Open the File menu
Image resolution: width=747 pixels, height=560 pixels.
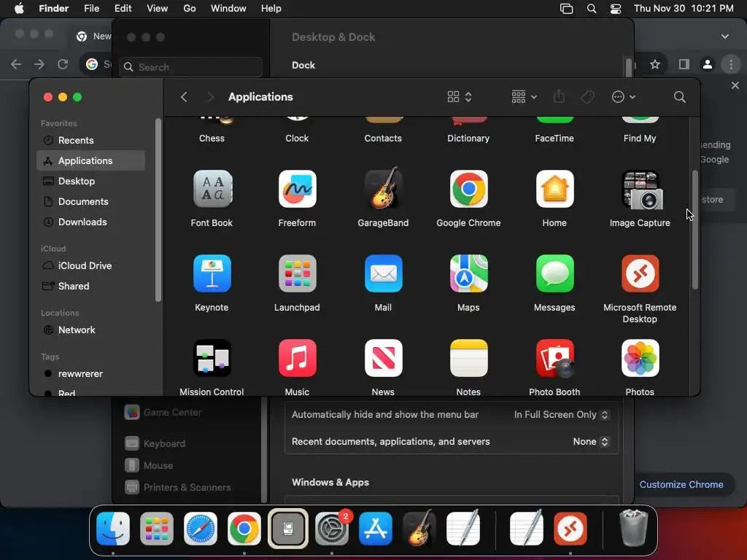[91, 9]
